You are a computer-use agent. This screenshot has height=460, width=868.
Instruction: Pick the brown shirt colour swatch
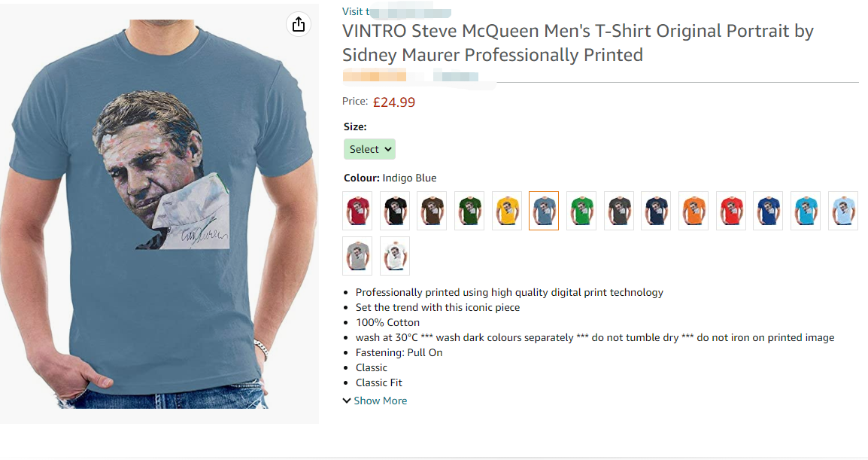[432, 211]
